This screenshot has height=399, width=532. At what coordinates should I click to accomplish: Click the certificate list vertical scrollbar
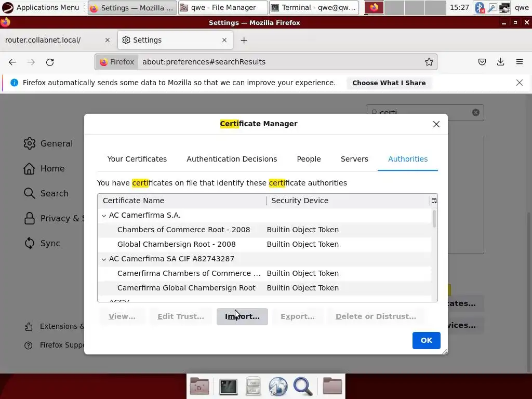pyautogui.click(x=434, y=219)
